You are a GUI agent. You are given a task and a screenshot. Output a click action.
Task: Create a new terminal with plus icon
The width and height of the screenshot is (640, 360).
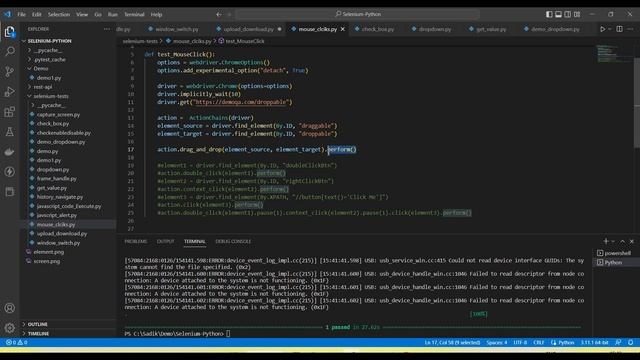tap(606, 241)
